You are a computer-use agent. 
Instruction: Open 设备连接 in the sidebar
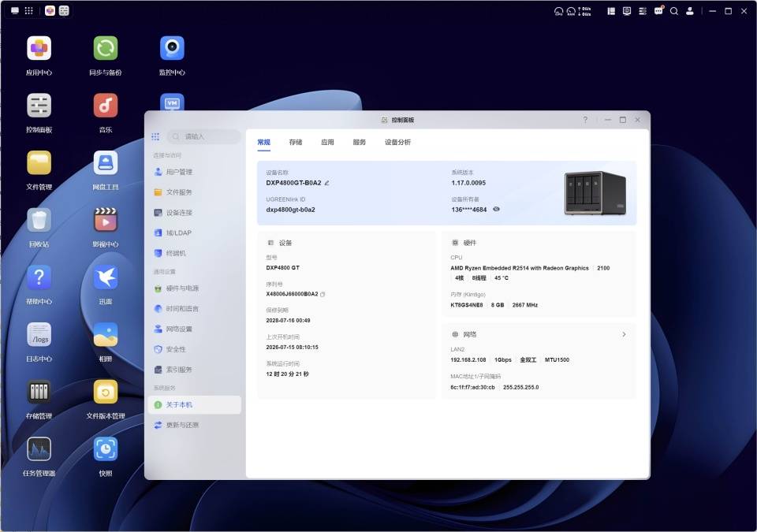tap(194, 213)
